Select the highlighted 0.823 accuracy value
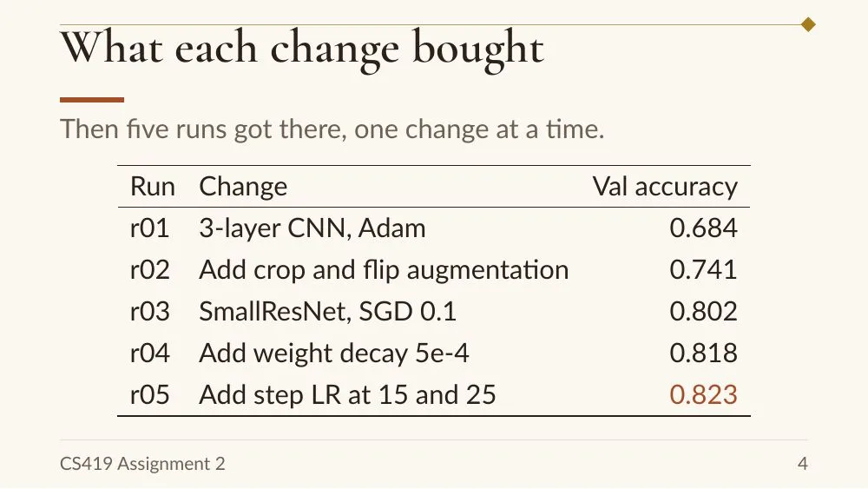The image size is (868, 489). click(704, 395)
